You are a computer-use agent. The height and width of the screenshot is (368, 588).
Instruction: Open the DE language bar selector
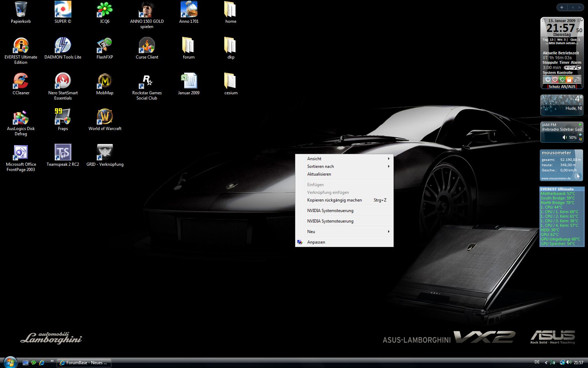[x=537, y=362]
